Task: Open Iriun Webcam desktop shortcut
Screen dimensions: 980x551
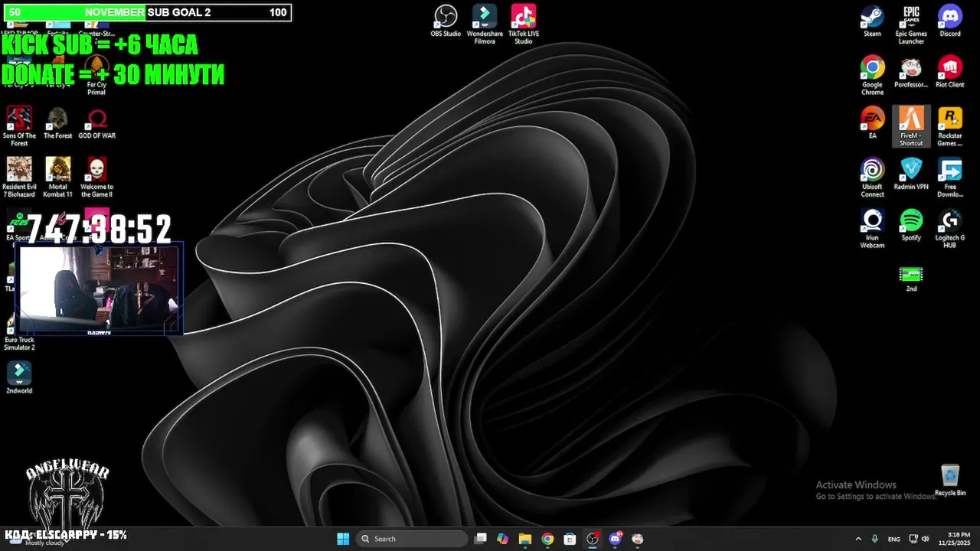Action: point(872,229)
